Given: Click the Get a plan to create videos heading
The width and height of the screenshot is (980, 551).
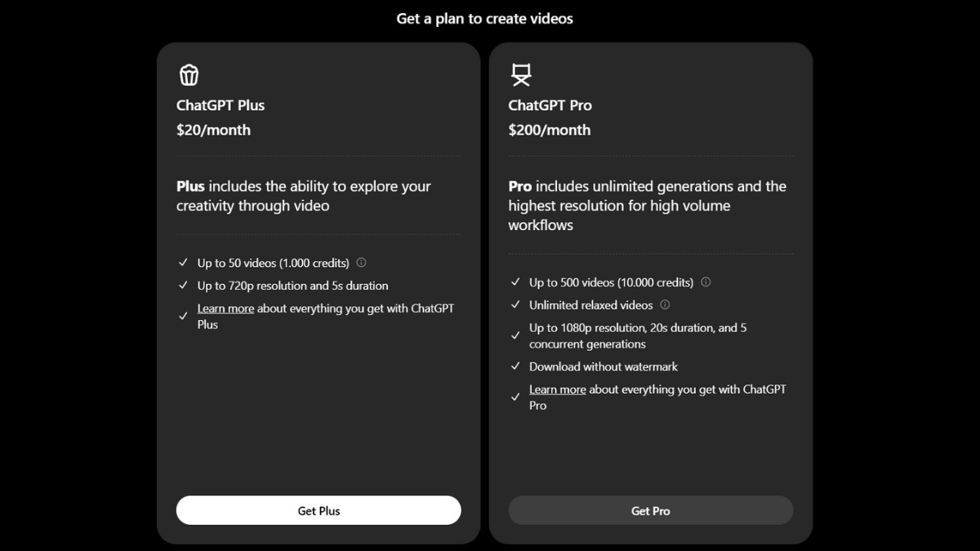Looking at the screenshot, I should point(485,19).
